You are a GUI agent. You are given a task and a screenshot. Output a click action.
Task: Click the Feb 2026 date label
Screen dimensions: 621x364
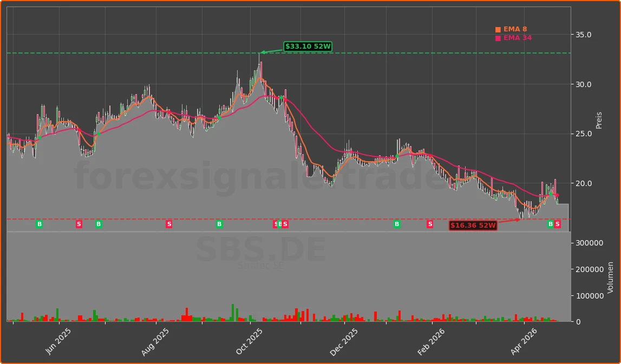click(431, 341)
